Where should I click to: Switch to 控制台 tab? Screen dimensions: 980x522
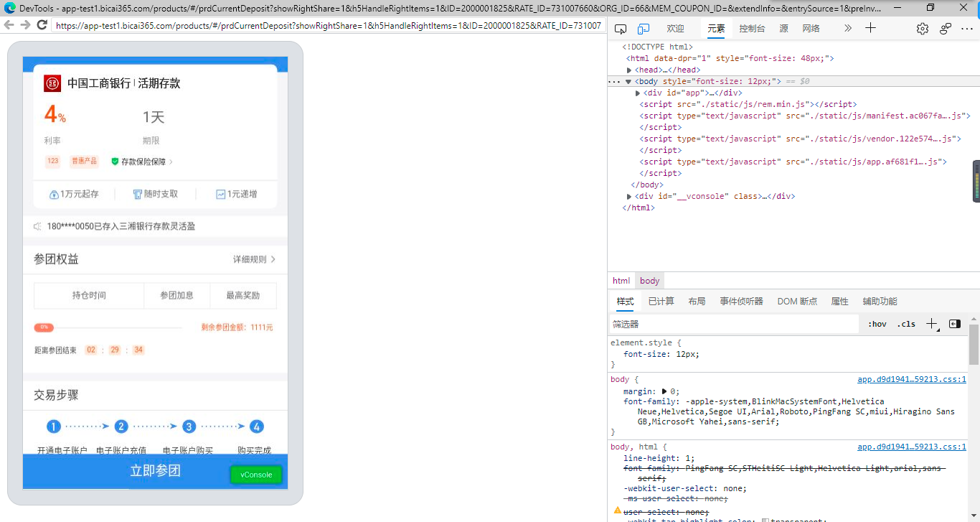click(x=752, y=29)
